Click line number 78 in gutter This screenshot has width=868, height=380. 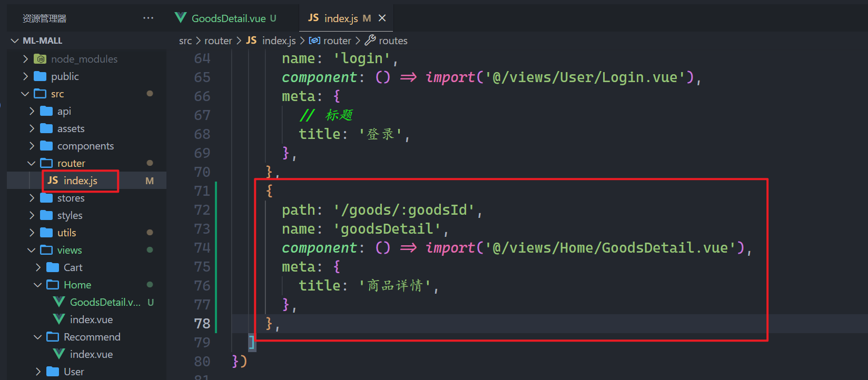point(202,323)
